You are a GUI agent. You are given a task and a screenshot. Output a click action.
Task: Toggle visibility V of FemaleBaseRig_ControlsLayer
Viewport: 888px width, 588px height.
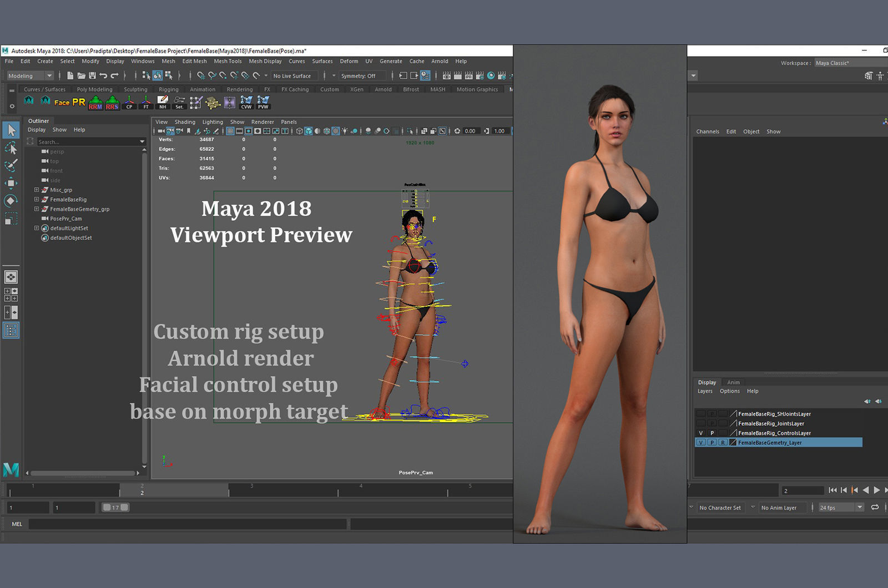(701, 433)
